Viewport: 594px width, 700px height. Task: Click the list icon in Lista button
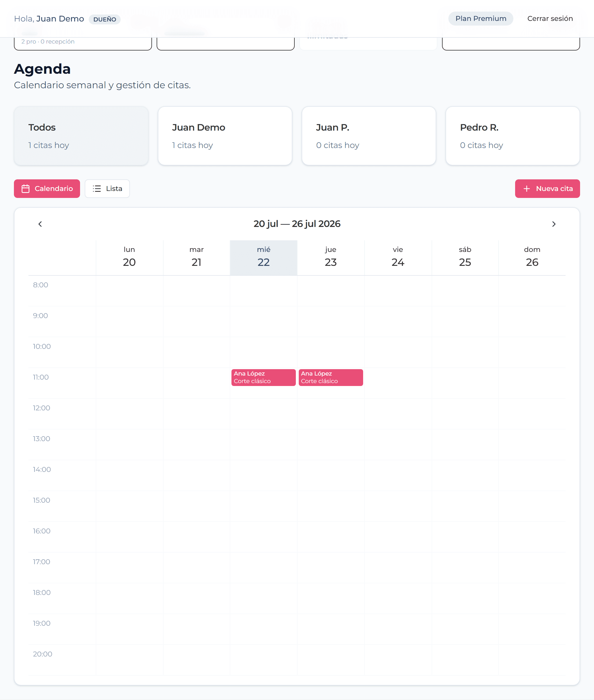point(97,189)
